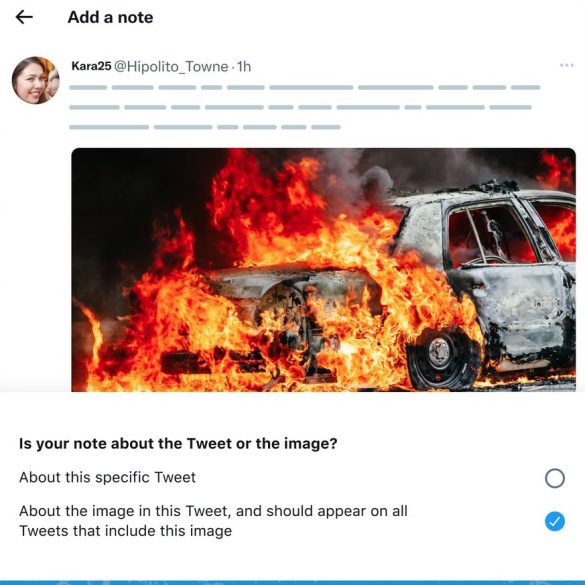The height and width of the screenshot is (585, 585).
Task: Choose the 'About this specific Tweet' label
Action: pos(107,477)
